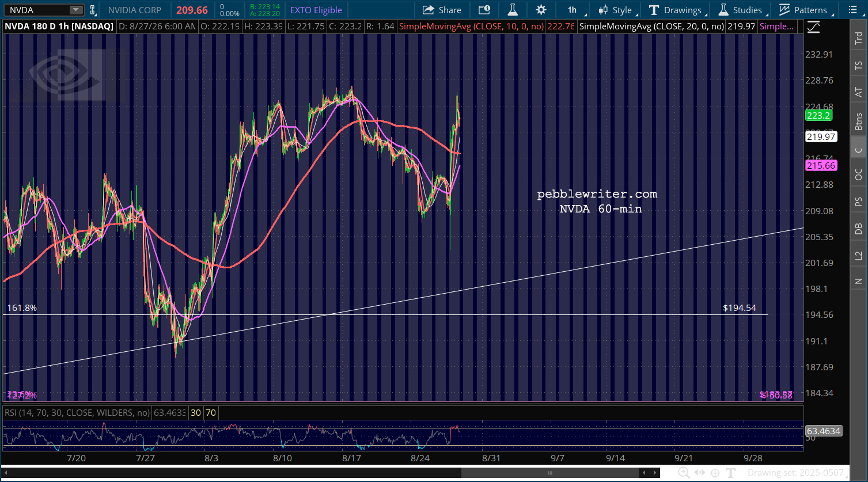868x482 pixels.
Task: Click the 161.8% Fibonacci level label
Action: point(22,308)
